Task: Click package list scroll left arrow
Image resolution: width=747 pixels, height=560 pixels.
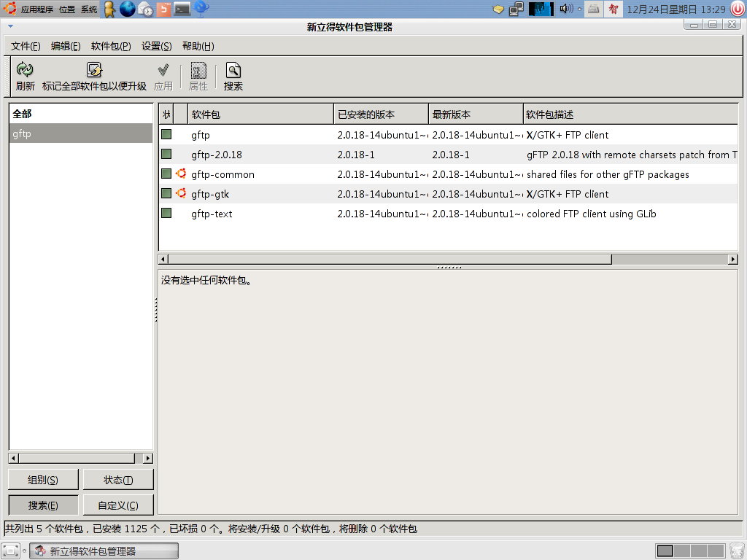Action: pyautogui.click(x=163, y=259)
